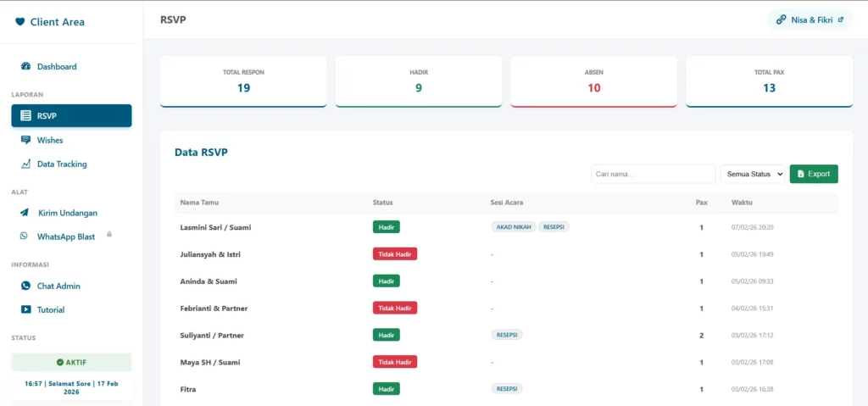Click guest name Aninda & Suami
This screenshot has width=868, height=406.
[209, 281]
